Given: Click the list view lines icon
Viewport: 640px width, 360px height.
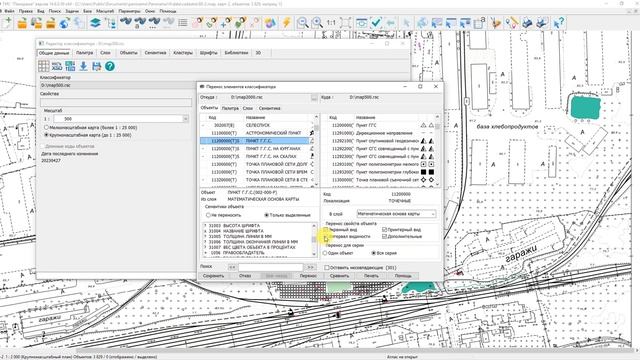Looking at the screenshot, I should click(183, 23).
